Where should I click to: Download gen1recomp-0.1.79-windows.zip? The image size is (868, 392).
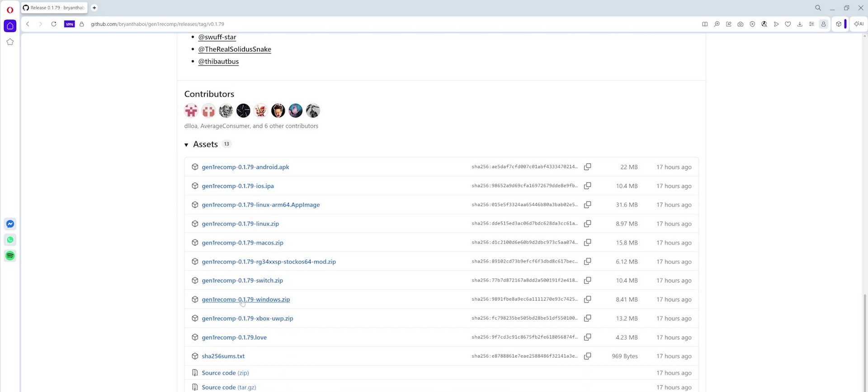pyautogui.click(x=246, y=299)
